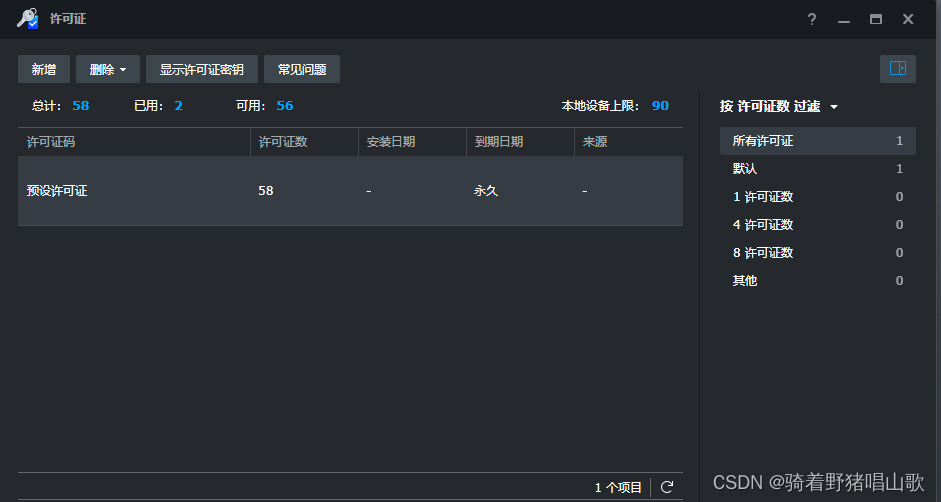Click the 已用 value 2
941x502 pixels.
(x=178, y=106)
